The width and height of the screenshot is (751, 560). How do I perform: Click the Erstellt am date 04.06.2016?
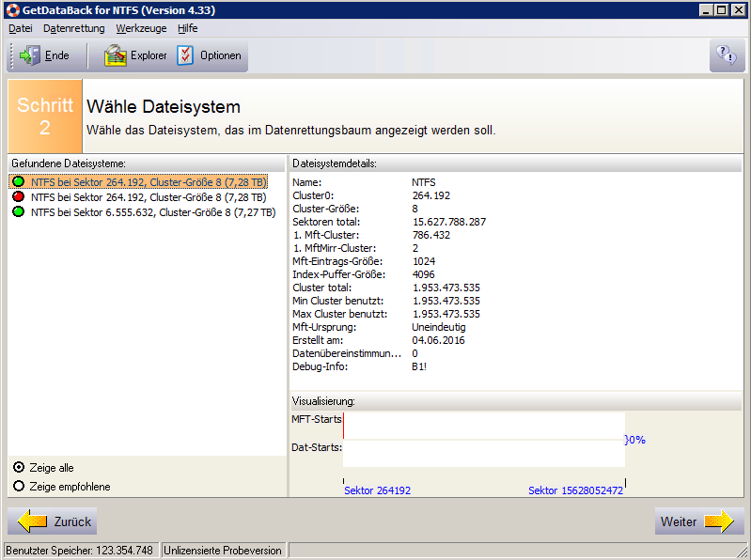[438, 340]
